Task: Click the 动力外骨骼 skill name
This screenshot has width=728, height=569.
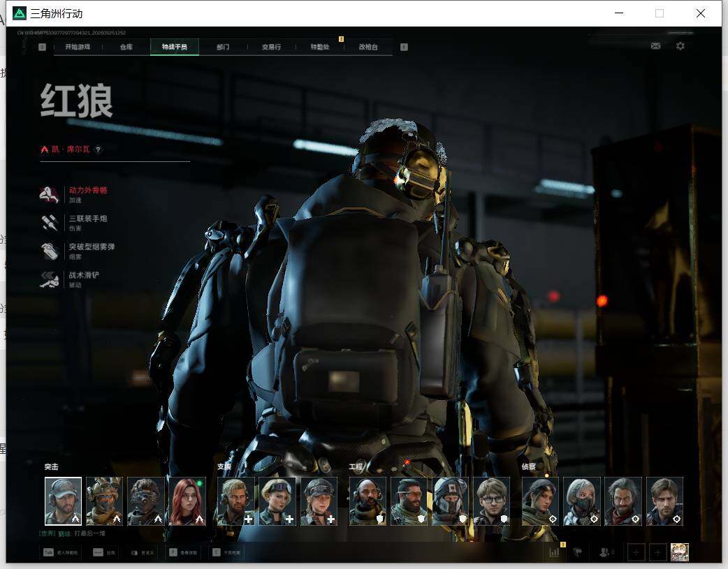Action: point(88,191)
